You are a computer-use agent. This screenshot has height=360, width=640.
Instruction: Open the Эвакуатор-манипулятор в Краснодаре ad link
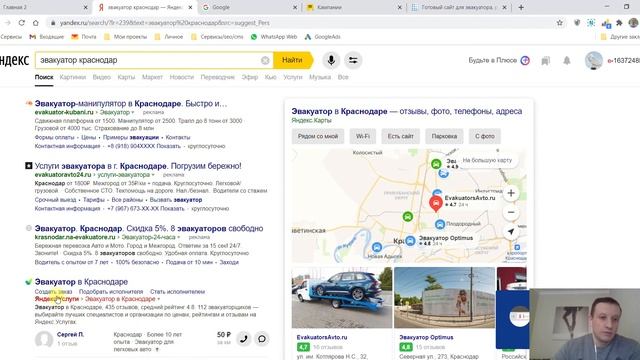[131, 104]
